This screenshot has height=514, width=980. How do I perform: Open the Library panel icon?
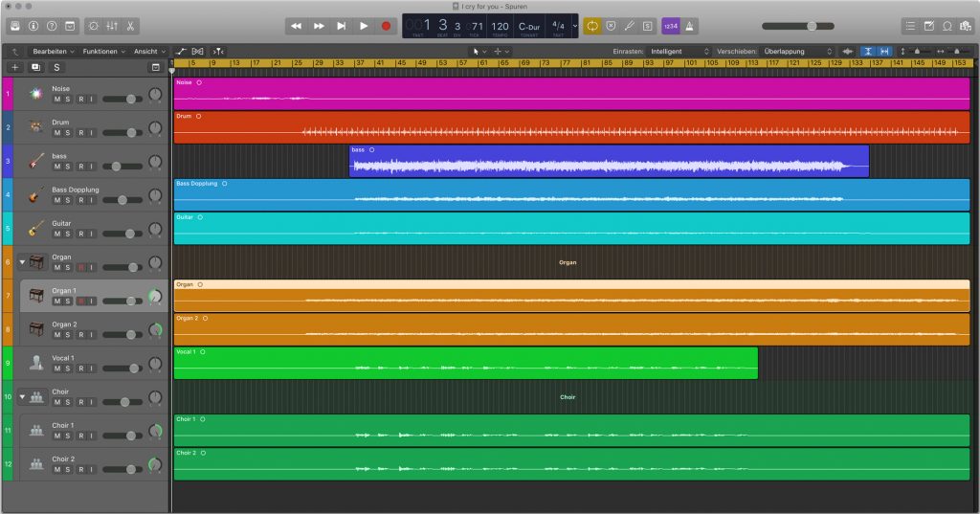[x=13, y=26]
